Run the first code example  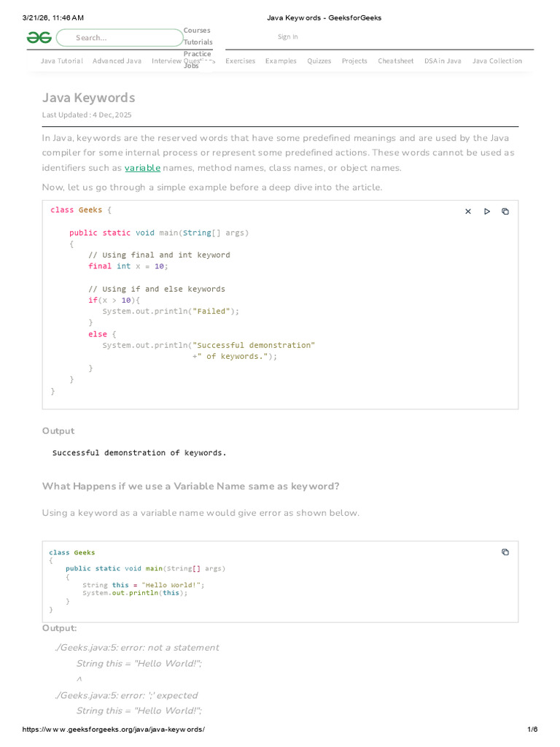[x=487, y=212]
